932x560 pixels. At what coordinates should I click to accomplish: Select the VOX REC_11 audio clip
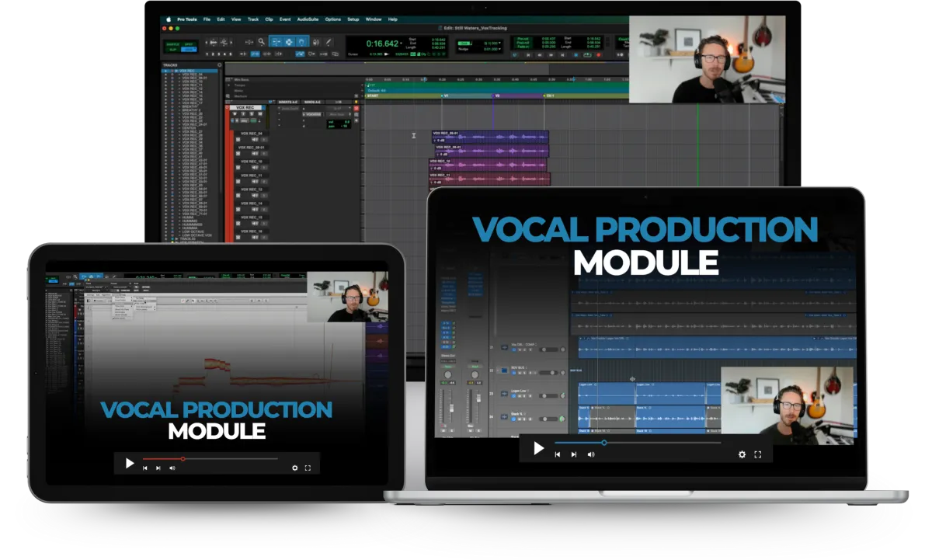[x=489, y=179]
